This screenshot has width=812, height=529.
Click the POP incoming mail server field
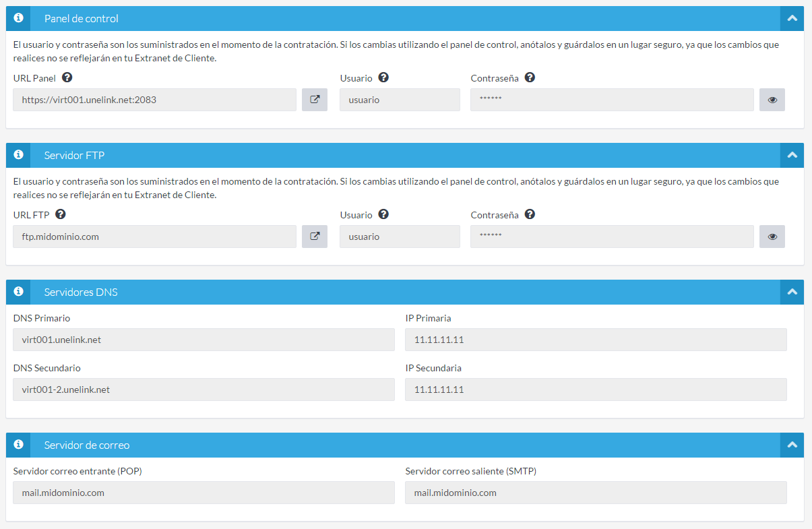point(204,493)
